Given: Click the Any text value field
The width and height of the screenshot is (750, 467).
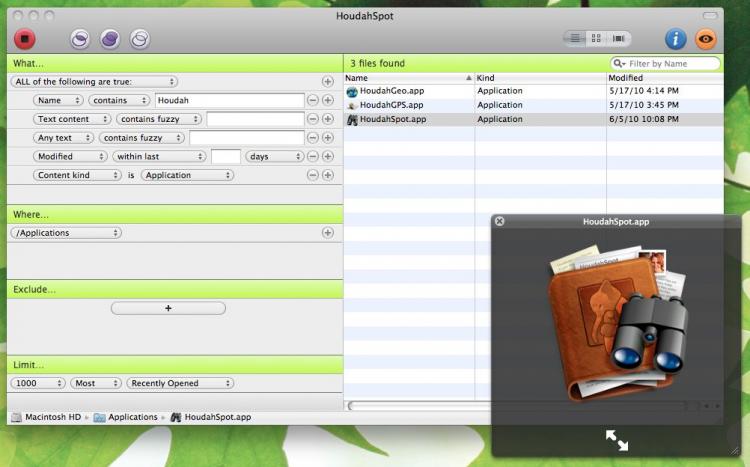Looking at the screenshot, I should 247,137.
